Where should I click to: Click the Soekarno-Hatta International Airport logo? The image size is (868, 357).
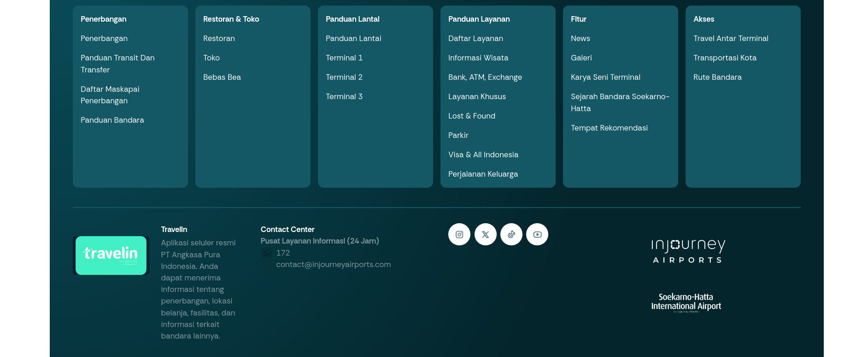(x=686, y=303)
